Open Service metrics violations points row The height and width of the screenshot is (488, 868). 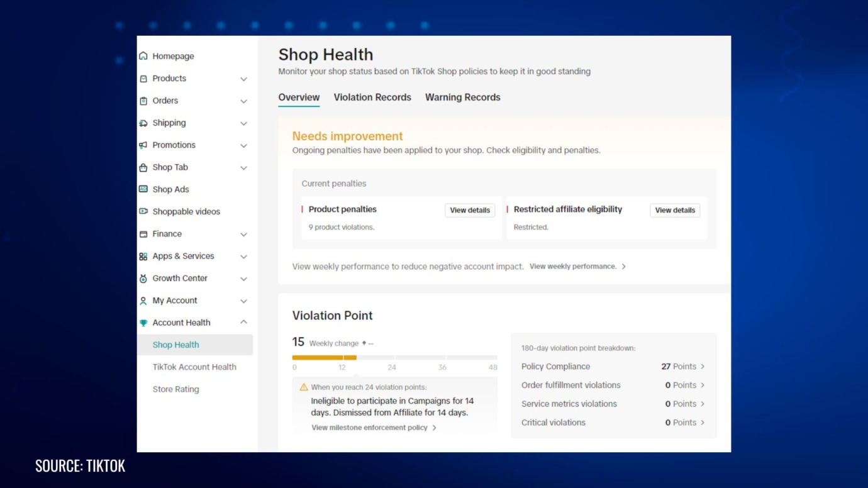pyautogui.click(x=613, y=404)
